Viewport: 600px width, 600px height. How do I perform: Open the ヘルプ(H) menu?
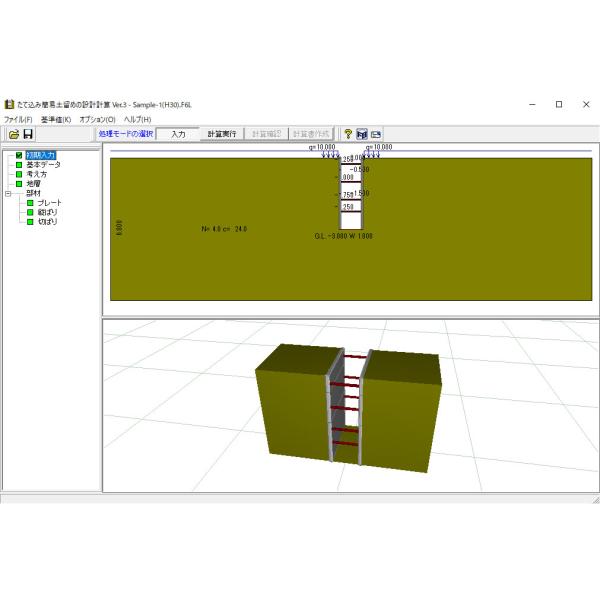pos(137,119)
